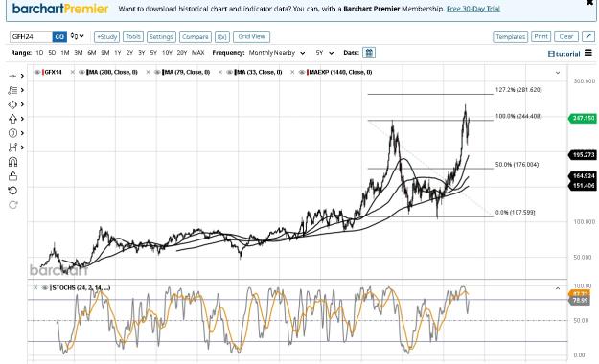Image resolution: width=599 pixels, height=364 pixels.
Task: Select the arrow marker tool
Action: tap(12, 119)
